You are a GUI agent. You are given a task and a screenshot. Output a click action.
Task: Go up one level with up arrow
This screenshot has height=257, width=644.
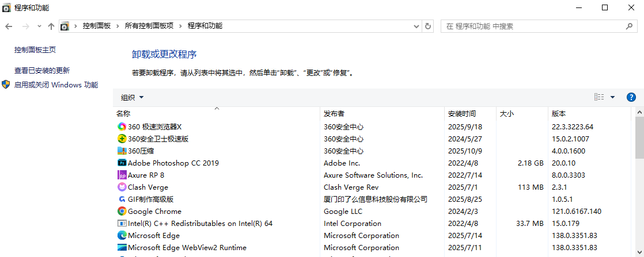point(51,26)
